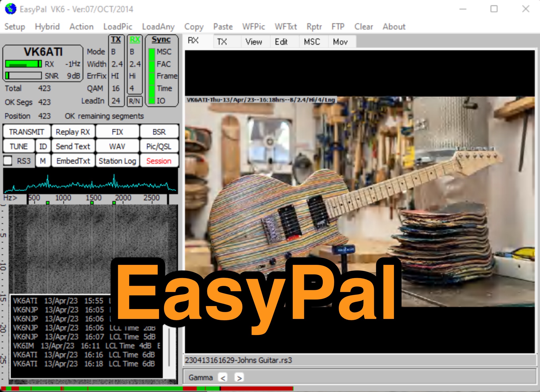Click the SNR level bar
The width and height of the screenshot is (540, 392).
pos(23,76)
